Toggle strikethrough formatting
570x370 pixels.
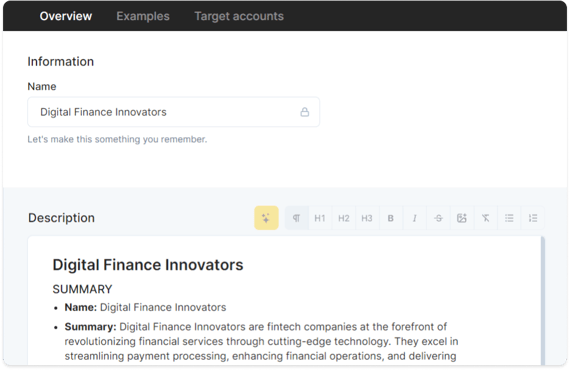(x=438, y=218)
